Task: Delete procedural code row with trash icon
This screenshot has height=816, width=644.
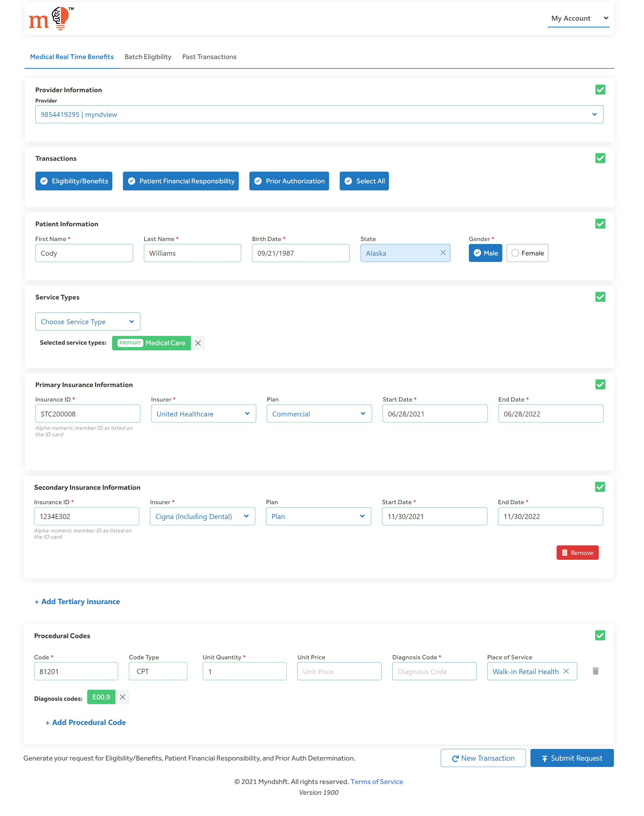Action: (x=595, y=671)
